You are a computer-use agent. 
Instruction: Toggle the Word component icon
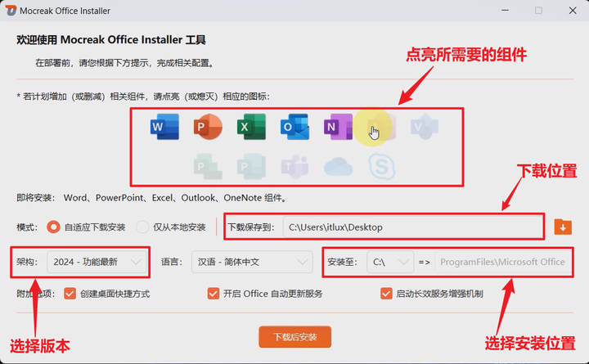click(x=164, y=127)
